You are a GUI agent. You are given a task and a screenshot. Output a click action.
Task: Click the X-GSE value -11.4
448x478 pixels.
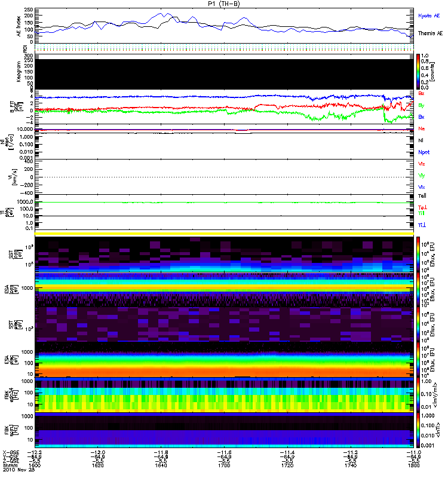click(287, 452)
